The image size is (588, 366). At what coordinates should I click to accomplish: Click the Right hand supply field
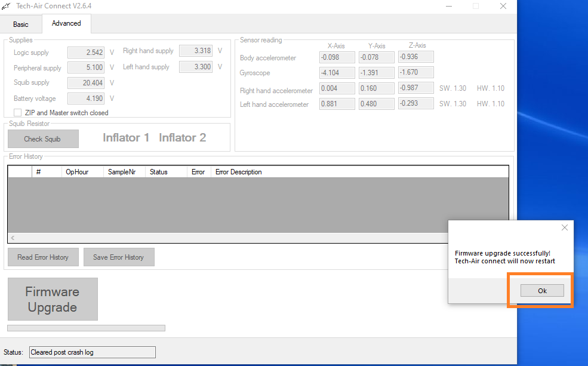click(x=196, y=51)
